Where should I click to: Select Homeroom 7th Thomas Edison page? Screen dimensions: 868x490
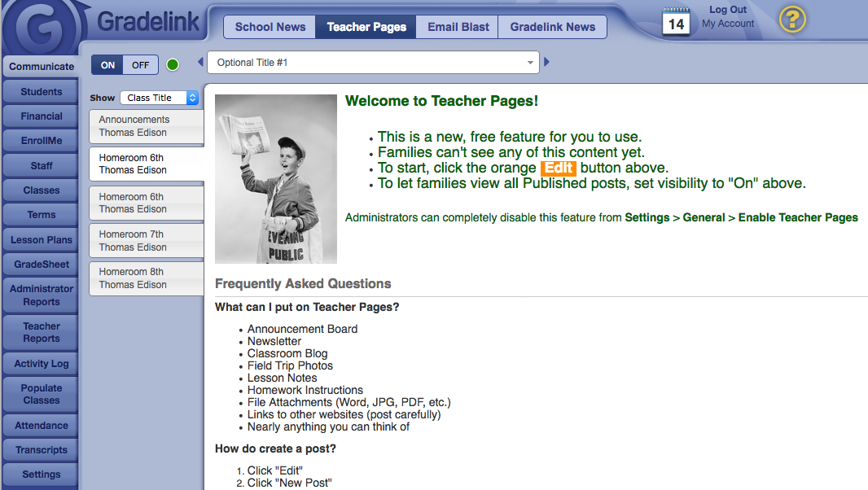147,241
